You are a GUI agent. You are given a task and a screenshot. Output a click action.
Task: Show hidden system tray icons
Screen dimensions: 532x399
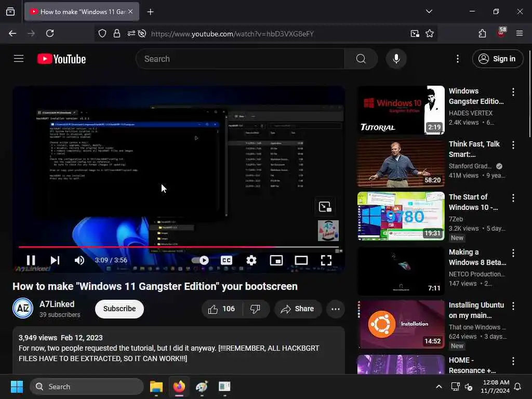coord(438,387)
